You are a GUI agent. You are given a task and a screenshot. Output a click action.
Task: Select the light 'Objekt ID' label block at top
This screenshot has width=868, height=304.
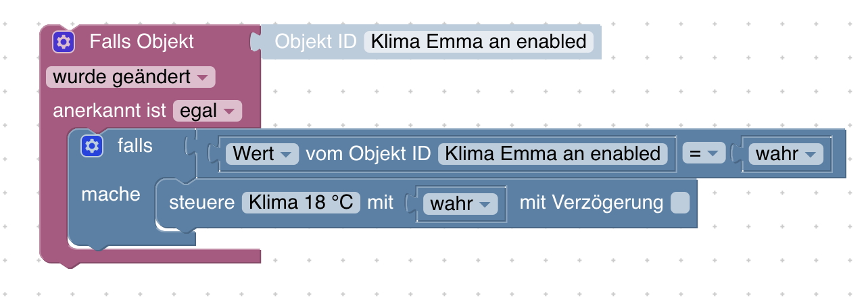coord(315,42)
